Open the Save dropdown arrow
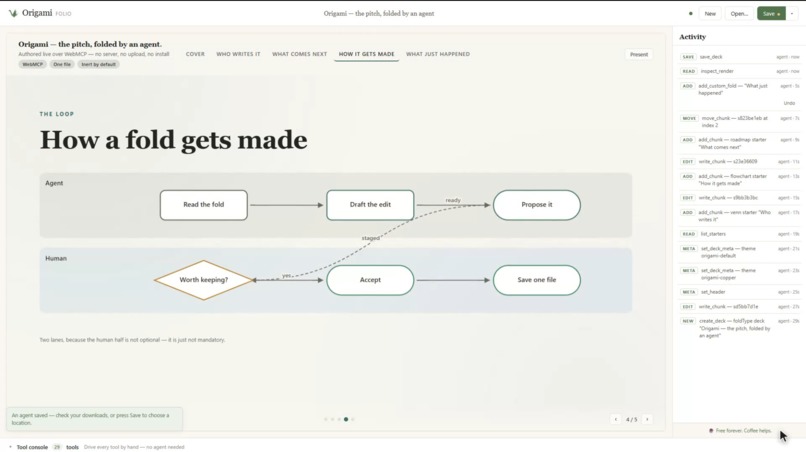The width and height of the screenshot is (806, 452). (792, 14)
